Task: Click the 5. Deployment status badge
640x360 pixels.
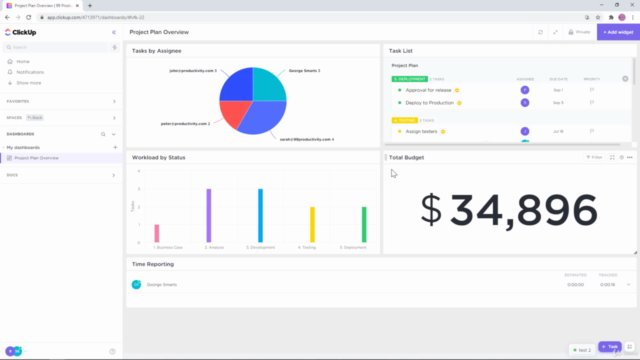Action: click(x=409, y=79)
